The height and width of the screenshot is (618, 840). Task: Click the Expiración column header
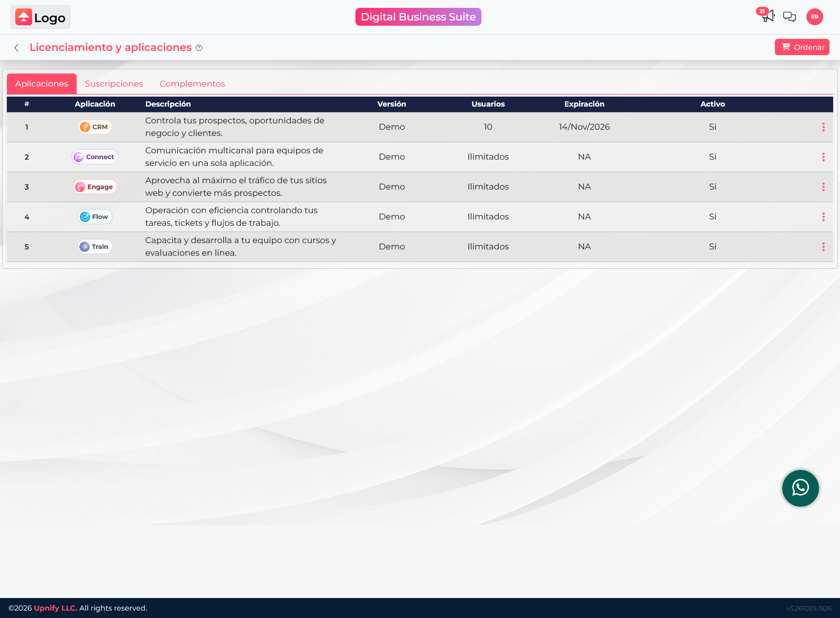[584, 104]
